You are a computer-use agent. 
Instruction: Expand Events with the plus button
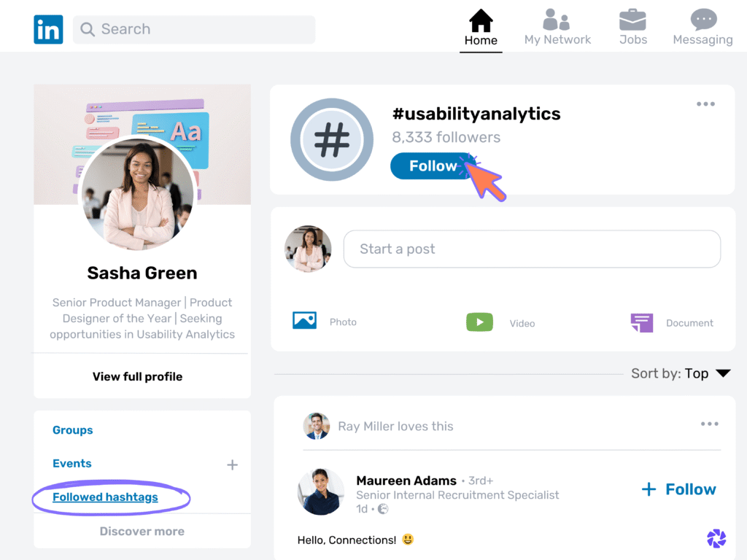pos(232,464)
